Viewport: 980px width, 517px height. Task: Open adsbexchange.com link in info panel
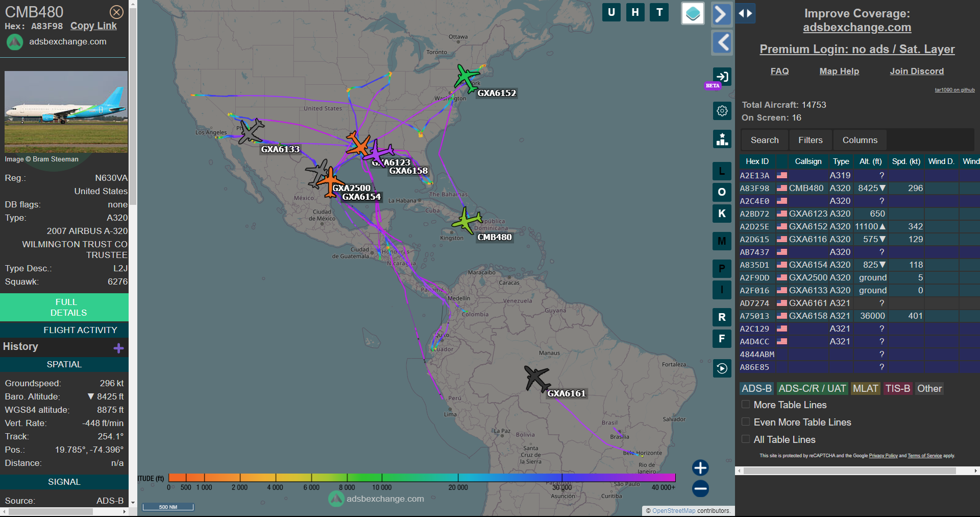67,41
